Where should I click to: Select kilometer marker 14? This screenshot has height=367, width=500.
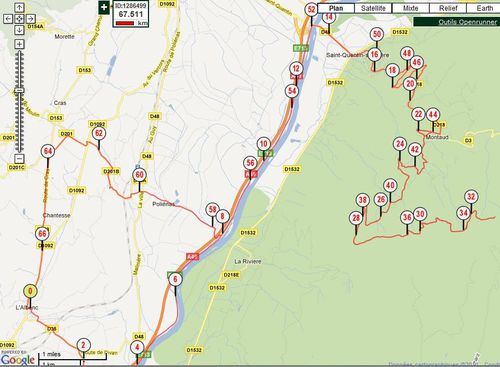pyautogui.click(x=329, y=17)
